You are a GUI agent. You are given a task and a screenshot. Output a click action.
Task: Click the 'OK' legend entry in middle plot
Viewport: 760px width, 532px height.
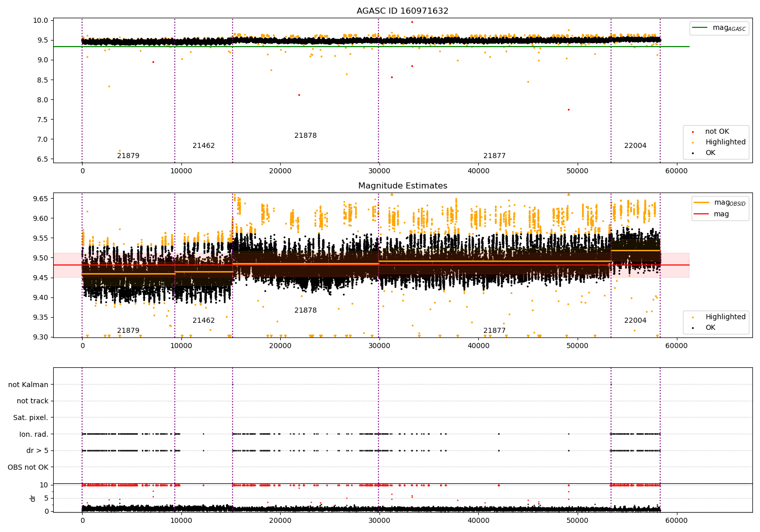point(710,328)
